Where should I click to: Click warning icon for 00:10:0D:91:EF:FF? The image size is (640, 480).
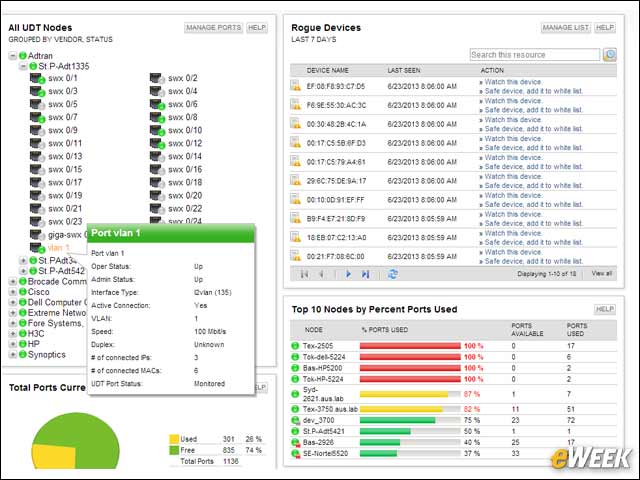tap(296, 200)
